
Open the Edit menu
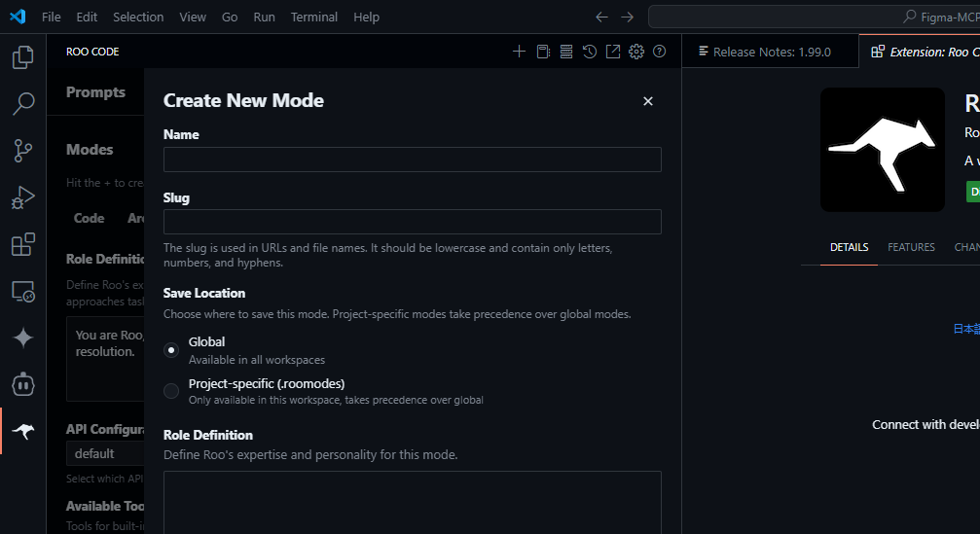pyautogui.click(x=87, y=17)
